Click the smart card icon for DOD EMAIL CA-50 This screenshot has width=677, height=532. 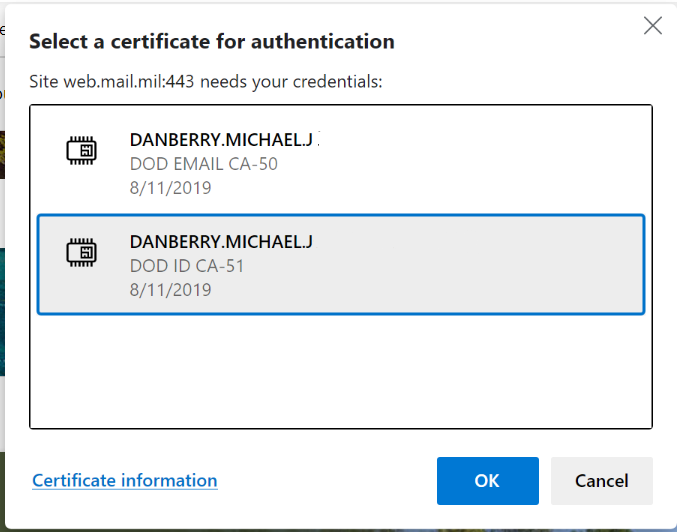coord(82,151)
